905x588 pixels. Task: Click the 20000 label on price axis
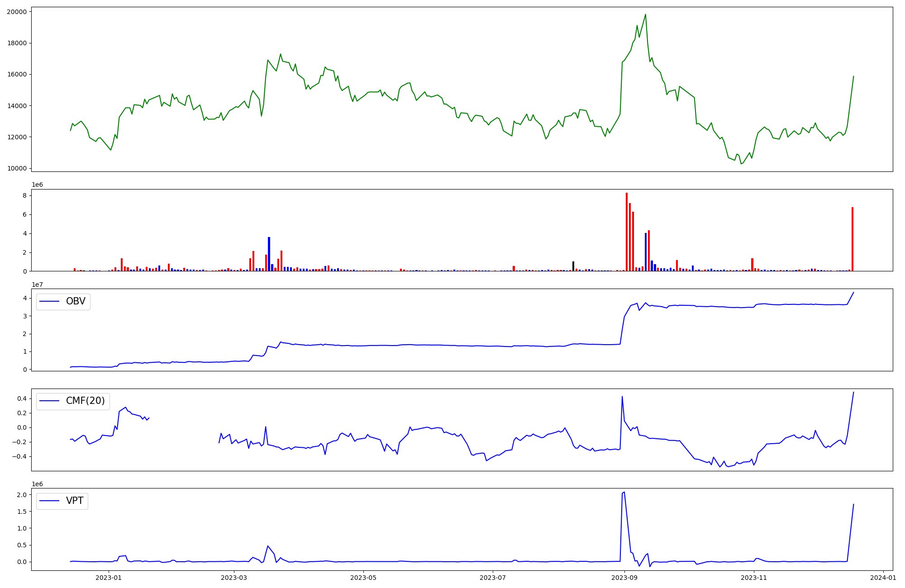16,12
